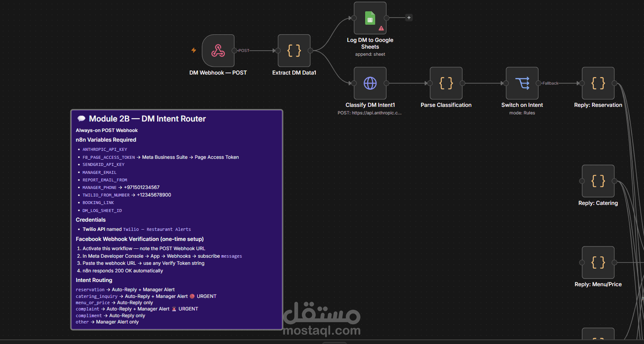Click the BOOKING_LINK variable text
644x344 pixels.
[x=98, y=203]
